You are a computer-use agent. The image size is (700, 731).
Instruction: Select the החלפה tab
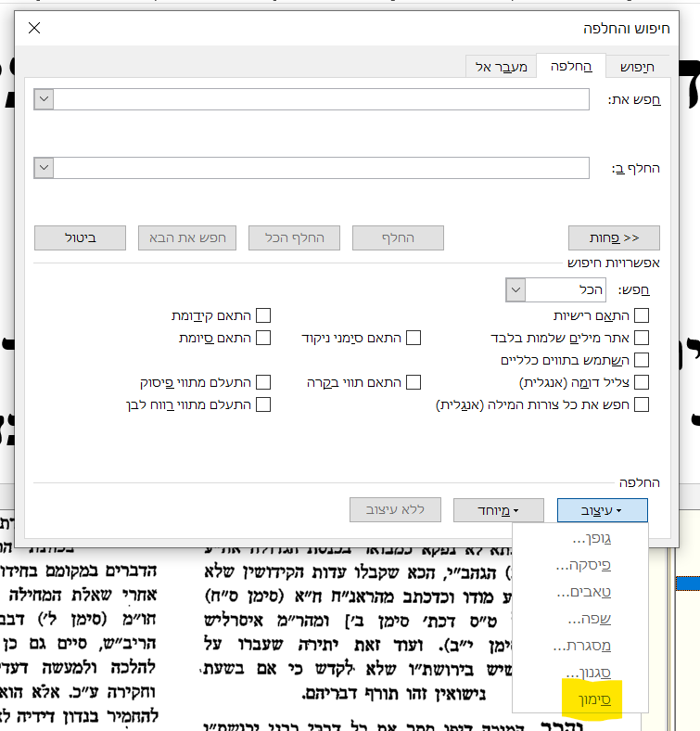pos(571,66)
